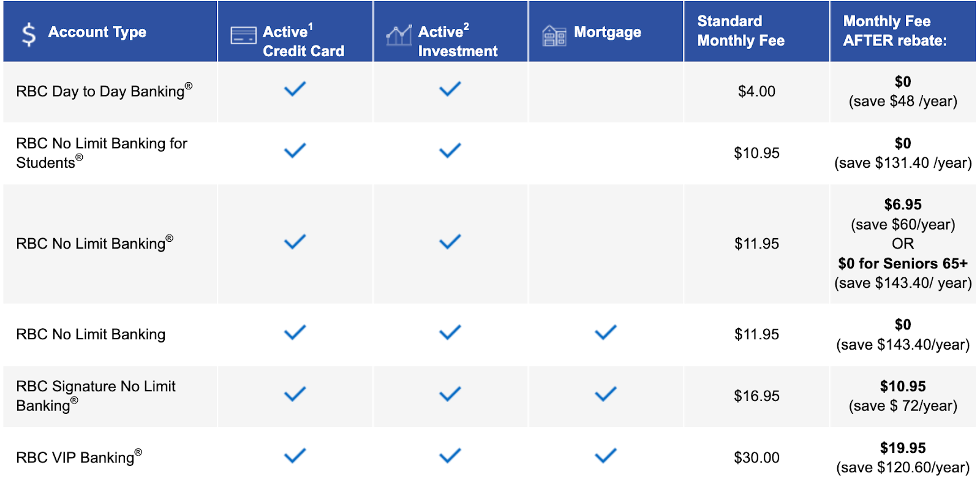The width and height of the screenshot is (980, 488).
Task: Click the $30.00 standard monthly fee
Action: point(756,458)
